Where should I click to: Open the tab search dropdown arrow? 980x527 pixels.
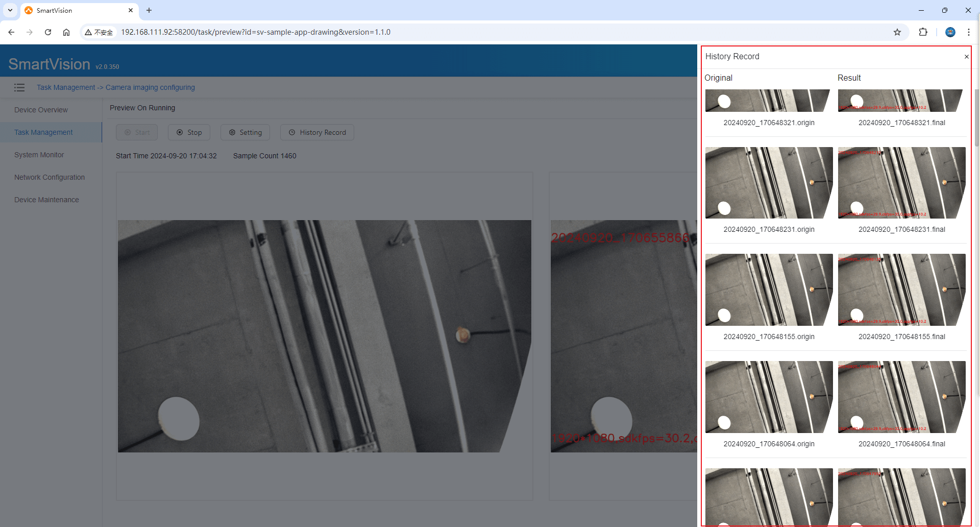pyautogui.click(x=10, y=10)
